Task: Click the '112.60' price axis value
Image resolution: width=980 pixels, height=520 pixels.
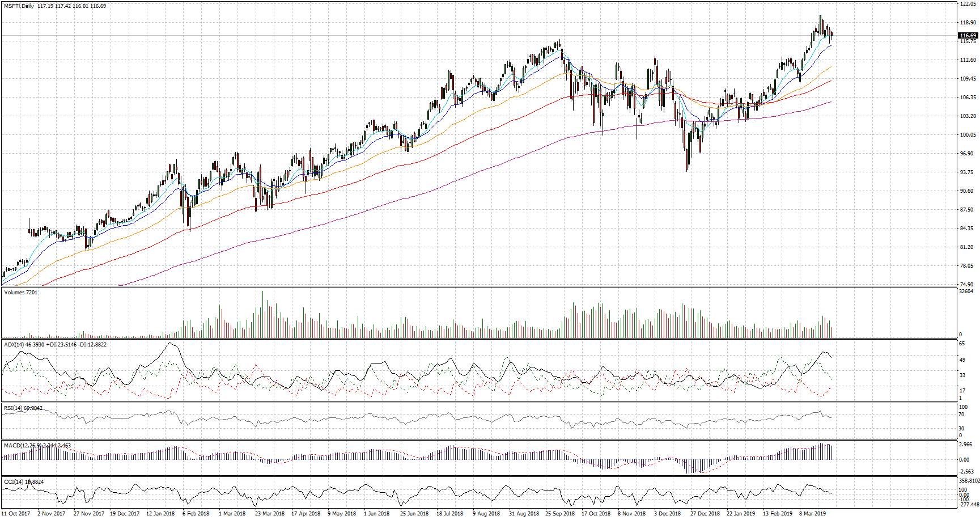Action: click(968, 60)
